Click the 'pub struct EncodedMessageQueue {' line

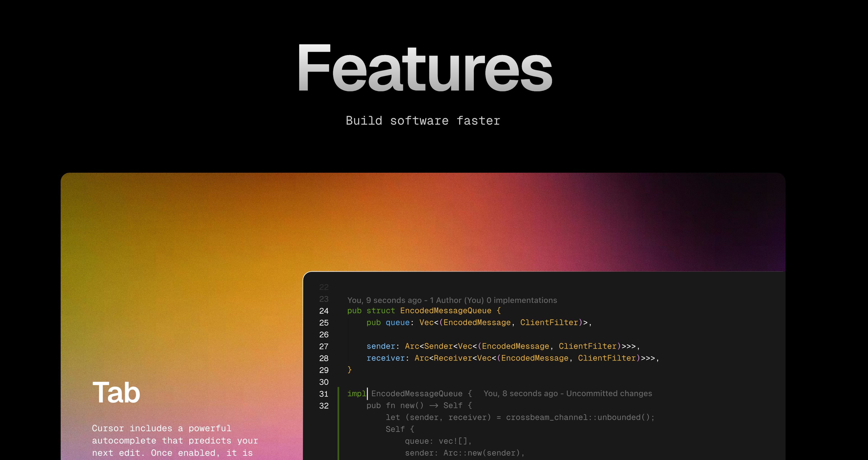click(424, 310)
